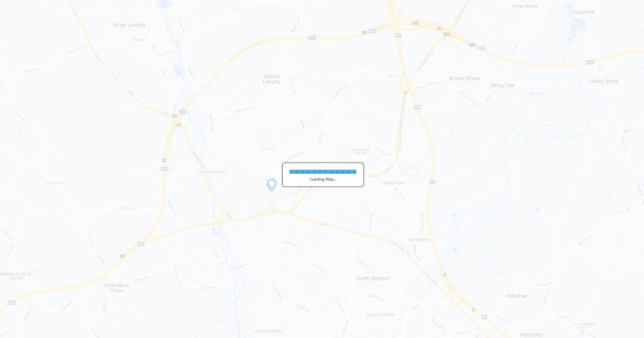Screen dimensions: 644x338
Task: Click the Cassiobury label on map
Action: [269, 331]
